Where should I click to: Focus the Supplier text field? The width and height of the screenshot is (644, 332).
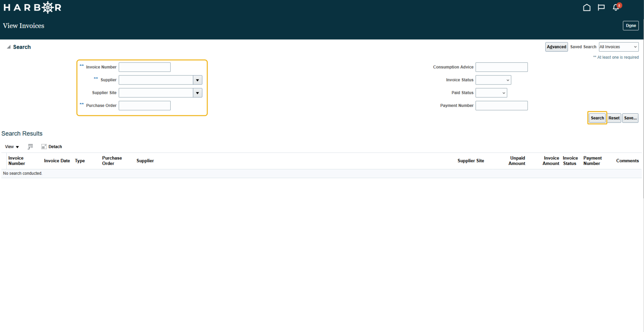[x=156, y=80]
